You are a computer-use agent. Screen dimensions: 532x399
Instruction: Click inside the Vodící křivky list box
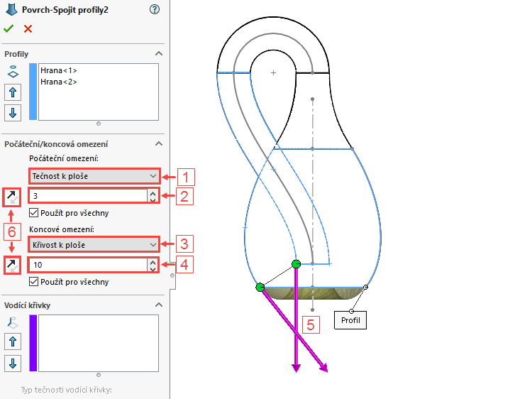(99, 343)
